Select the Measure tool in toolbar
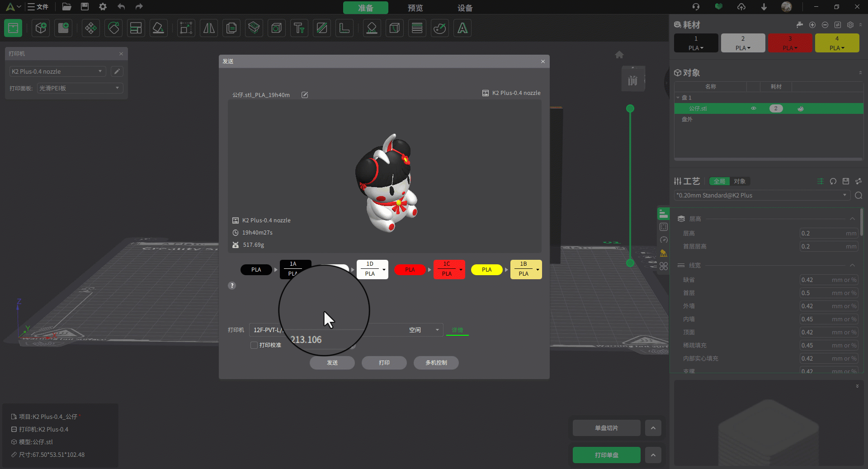868x469 pixels. [344, 28]
